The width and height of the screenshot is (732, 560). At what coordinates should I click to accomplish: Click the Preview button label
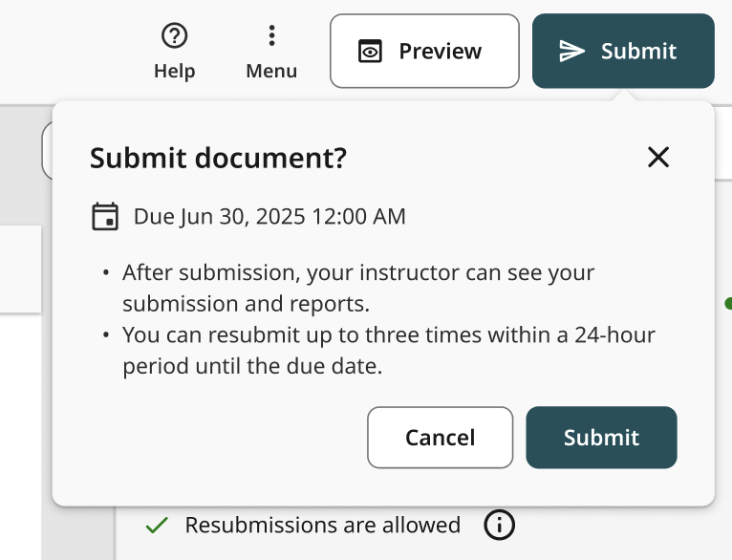tap(441, 52)
